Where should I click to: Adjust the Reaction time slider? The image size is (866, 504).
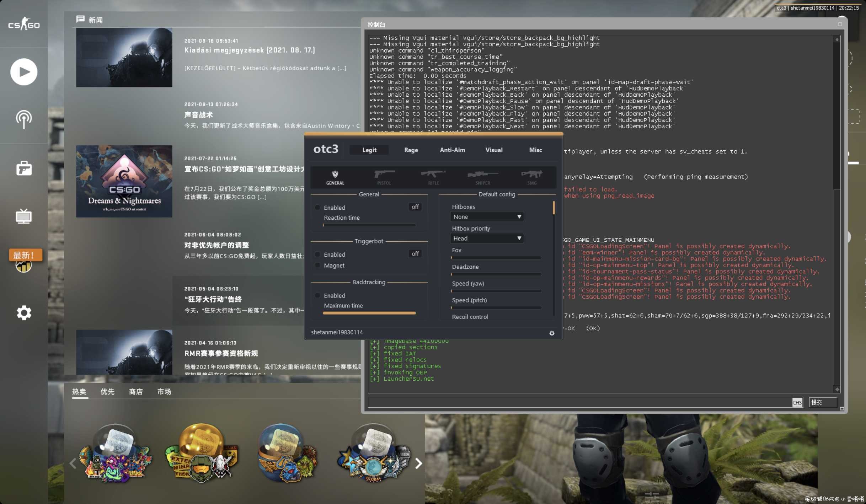(x=369, y=225)
